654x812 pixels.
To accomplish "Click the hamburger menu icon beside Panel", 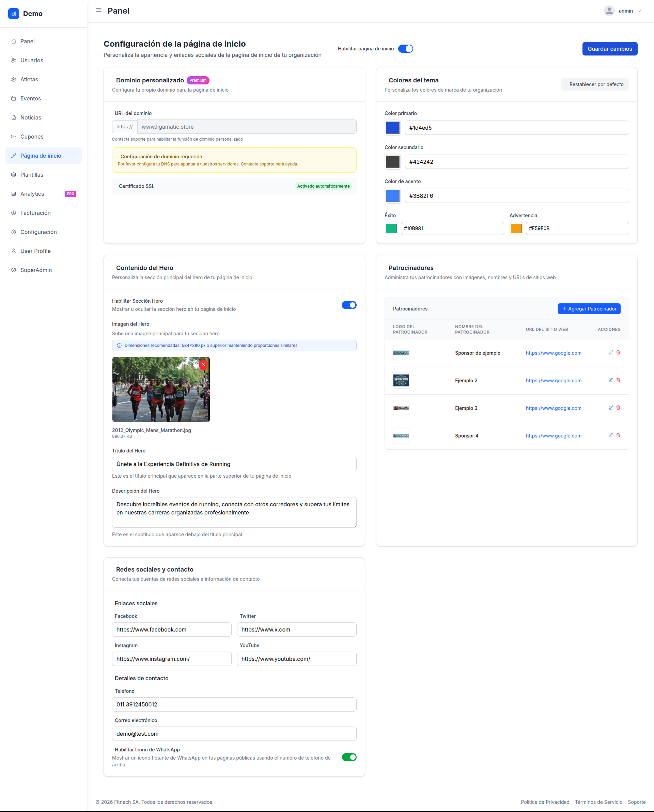I will tap(99, 10).
